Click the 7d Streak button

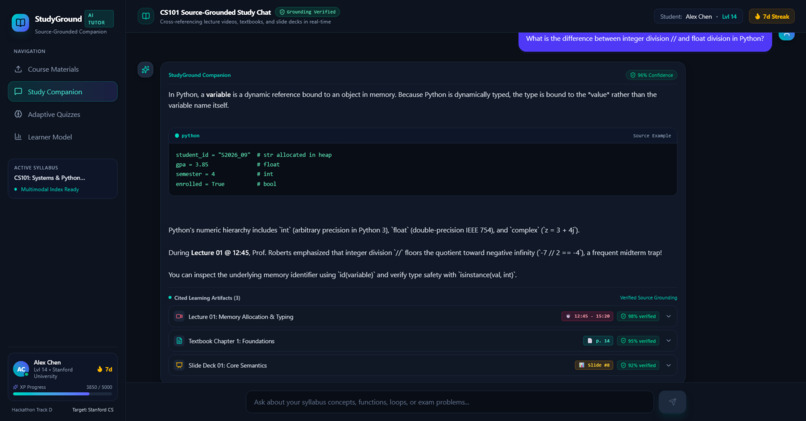(x=772, y=16)
